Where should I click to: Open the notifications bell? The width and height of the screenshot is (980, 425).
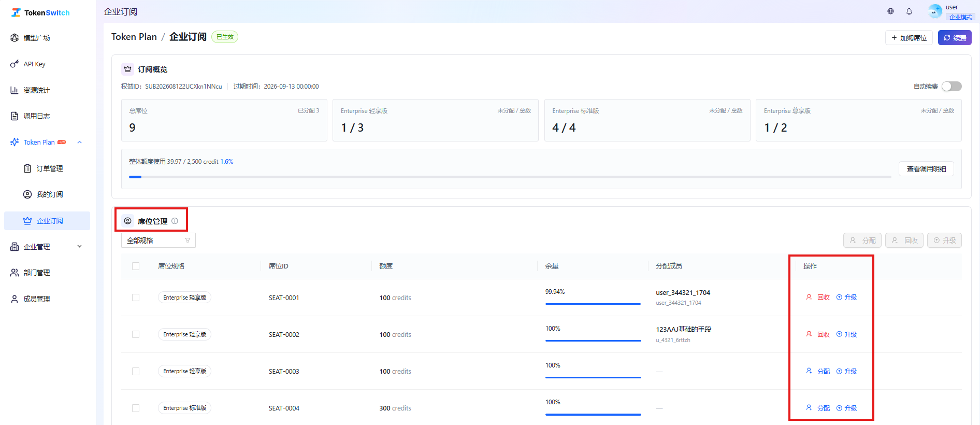909,11
